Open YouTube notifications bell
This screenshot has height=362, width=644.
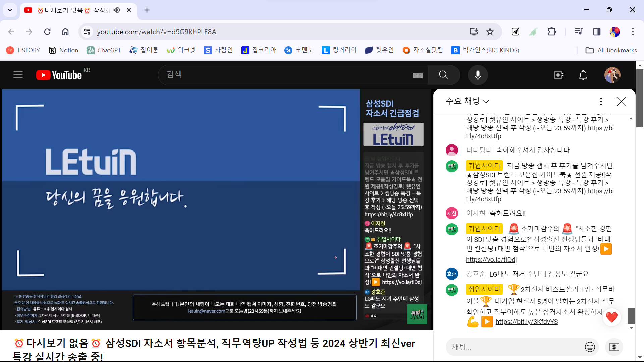(583, 75)
